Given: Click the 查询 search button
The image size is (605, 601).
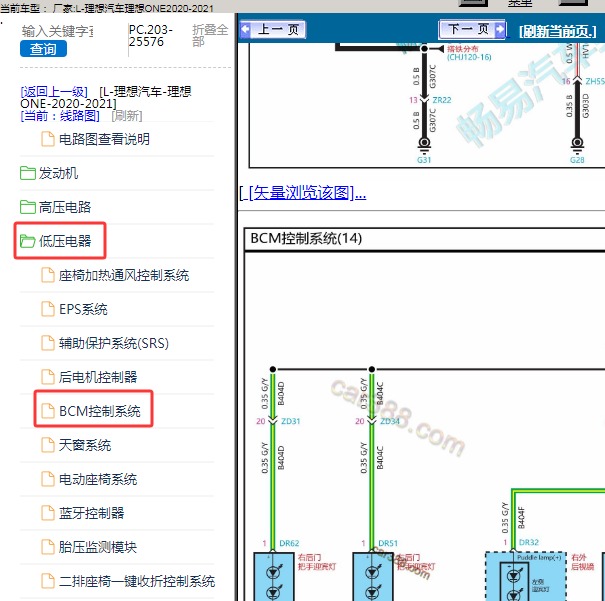Looking at the screenshot, I should click(x=43, y=49).
